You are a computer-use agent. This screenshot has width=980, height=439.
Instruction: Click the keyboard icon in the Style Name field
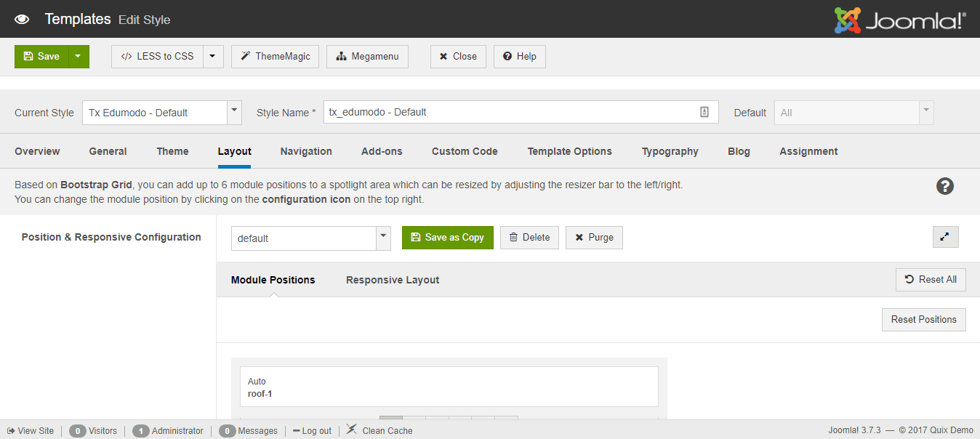(704, 112)
